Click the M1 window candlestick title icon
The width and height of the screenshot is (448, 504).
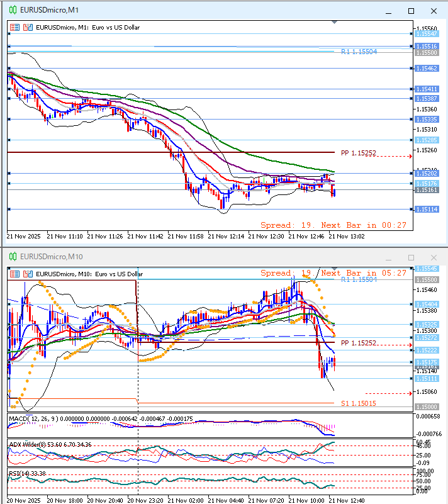13,11
